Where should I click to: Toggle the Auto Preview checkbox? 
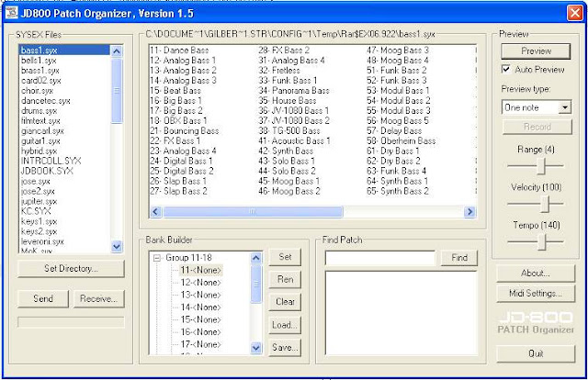click(505, 70)
